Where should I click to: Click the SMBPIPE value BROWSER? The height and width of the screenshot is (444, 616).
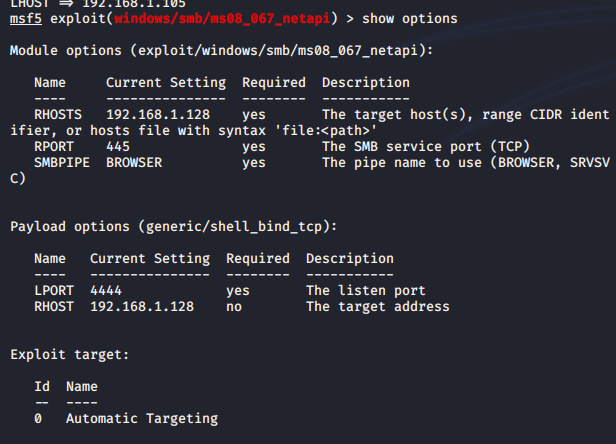(134, 162)
